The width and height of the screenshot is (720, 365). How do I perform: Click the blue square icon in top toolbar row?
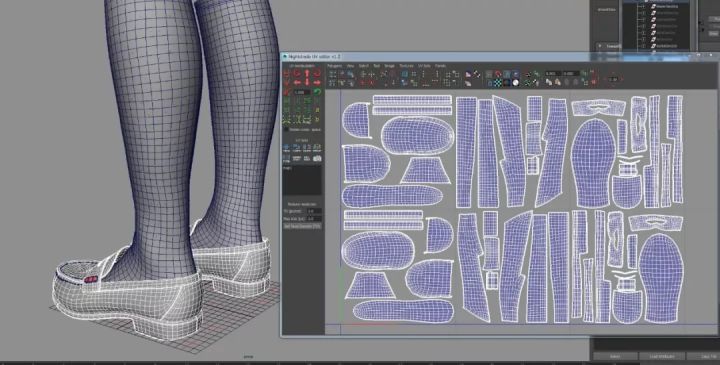tap(405, 73)
